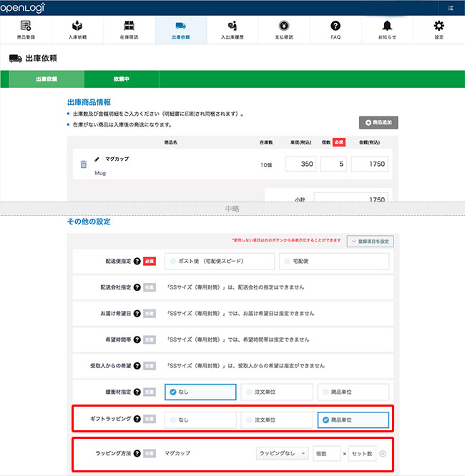This screenshot has width=465, height=476.
Task: Click the 出庫商品情報 heading
Action: [89, 102]
